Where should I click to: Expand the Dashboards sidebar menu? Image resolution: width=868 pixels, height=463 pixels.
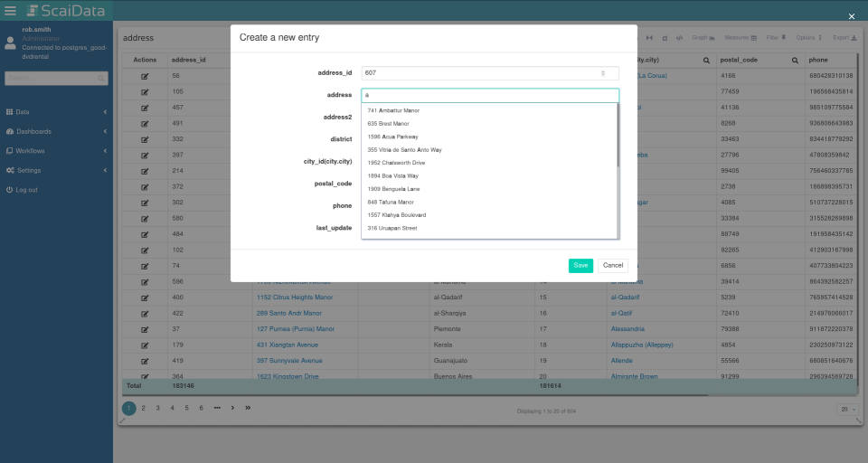pyautogui.click(x=56, y=131)
